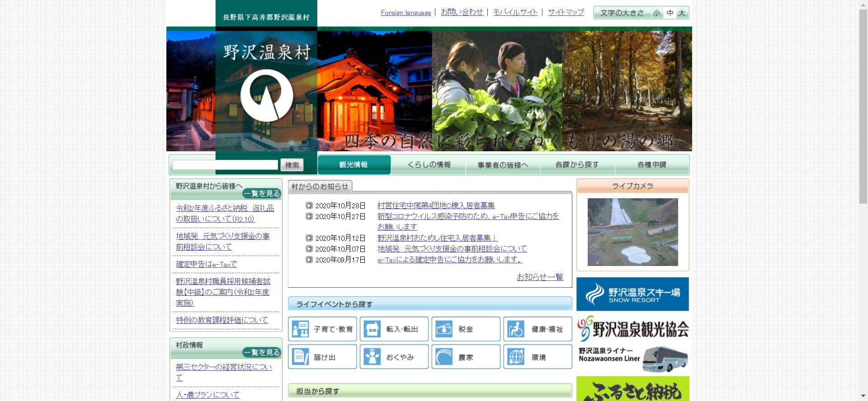Switch to the 観光情報 tab

pyautogui.click(x=354, y=165)
